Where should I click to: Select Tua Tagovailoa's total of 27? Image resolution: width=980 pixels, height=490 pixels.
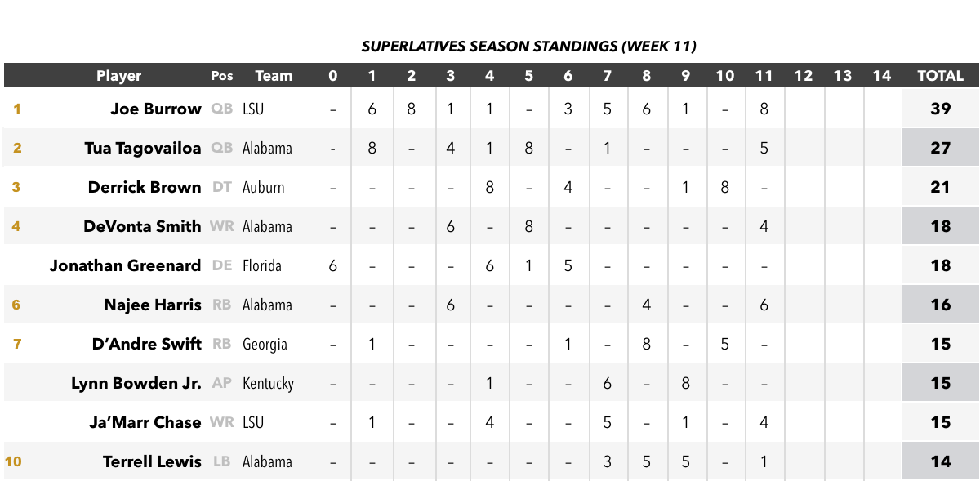click(x=941, y=148)
